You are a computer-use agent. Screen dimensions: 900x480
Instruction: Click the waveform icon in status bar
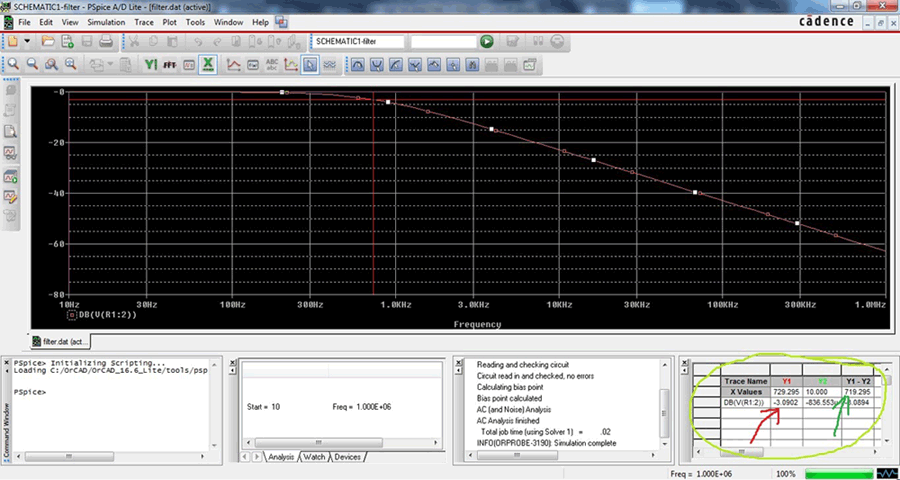[885, 474]
